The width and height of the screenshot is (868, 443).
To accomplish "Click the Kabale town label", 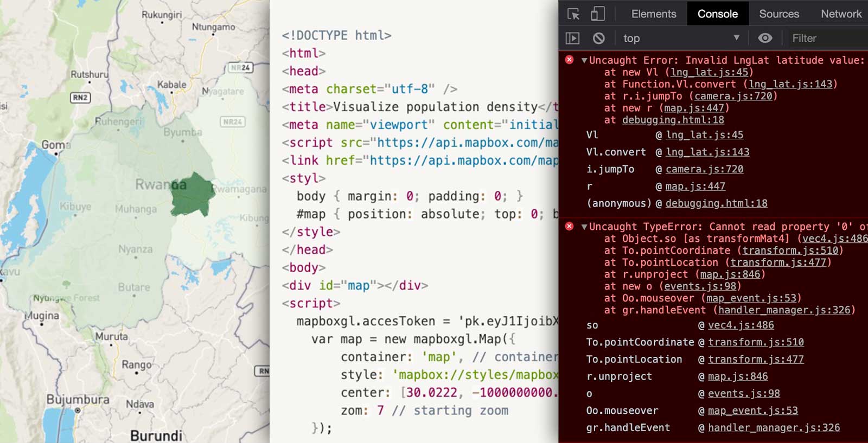I will click(x=171, y=85).
